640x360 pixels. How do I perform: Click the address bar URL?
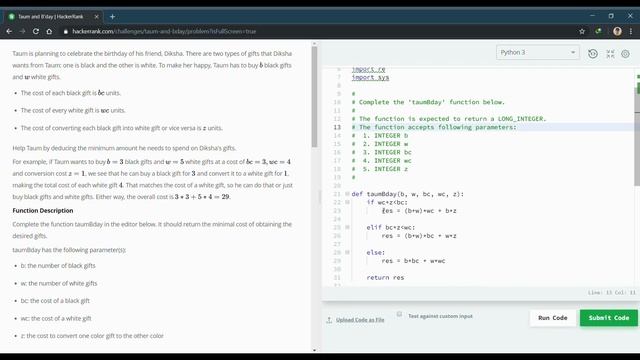point(164,31)
